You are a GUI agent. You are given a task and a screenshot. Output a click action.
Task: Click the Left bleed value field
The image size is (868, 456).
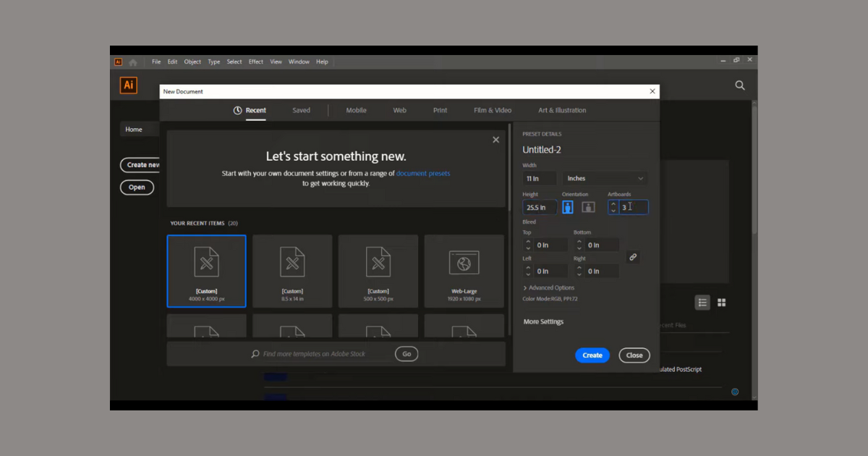point(551,271)
